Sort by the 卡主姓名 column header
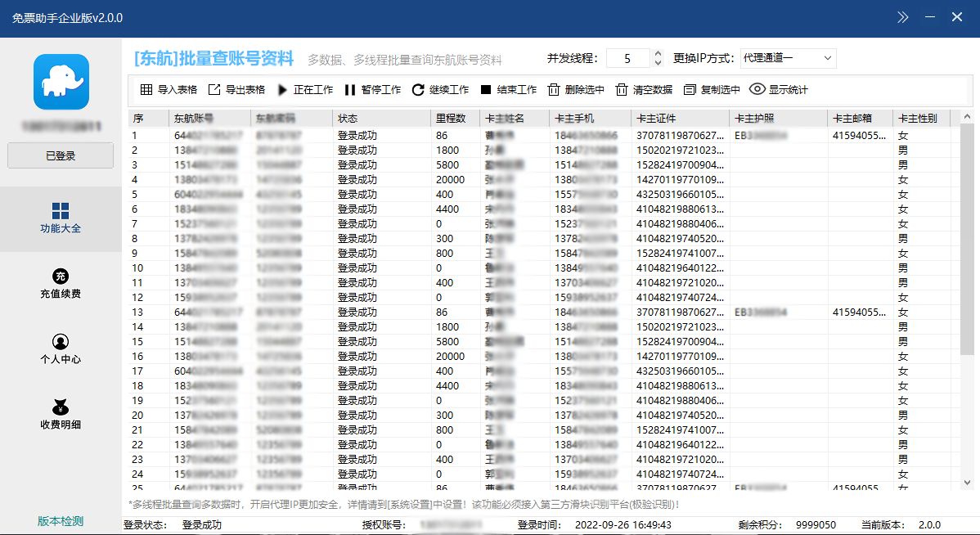This screenshot has width=980, height=535. 515,118
